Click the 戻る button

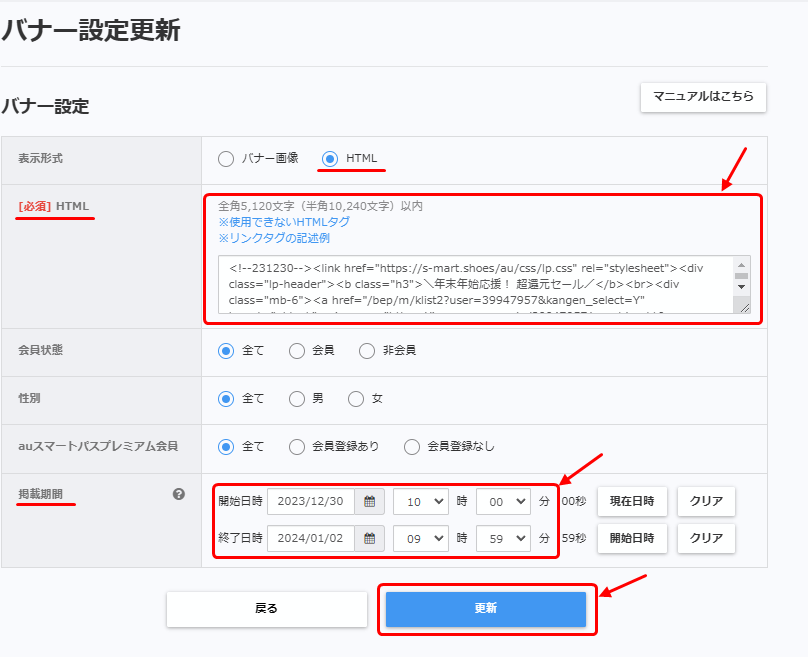tap(267, 609)
